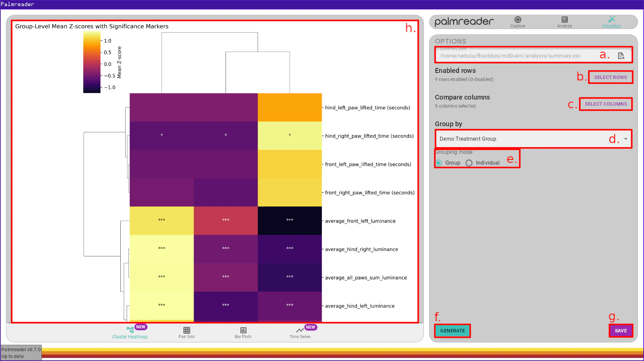The height and width of the screenshot is (361, 644).
Task: Click the Pair Grid grid icon
Action: click(186, 331)
